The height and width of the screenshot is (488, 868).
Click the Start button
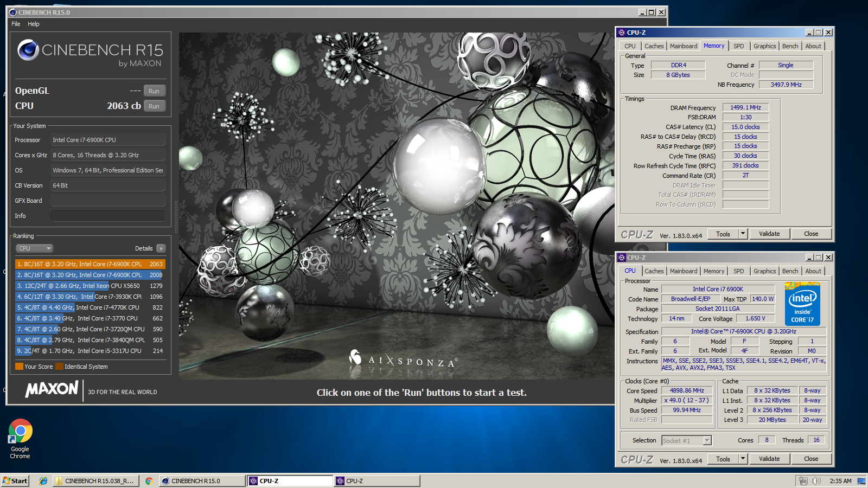(15, 481)
